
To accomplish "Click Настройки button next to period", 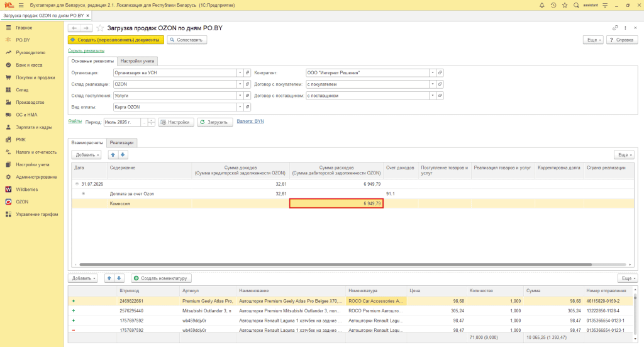I will coord(176,122).
